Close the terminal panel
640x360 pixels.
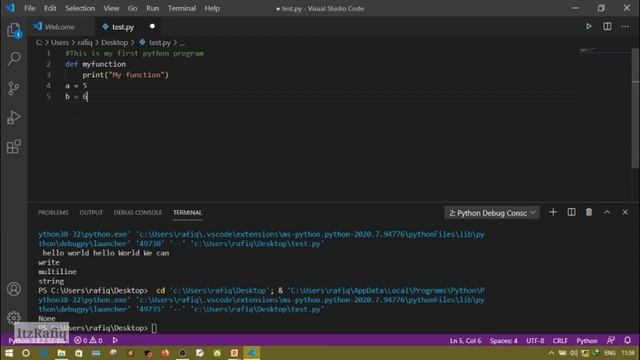(x=625, y=212)
